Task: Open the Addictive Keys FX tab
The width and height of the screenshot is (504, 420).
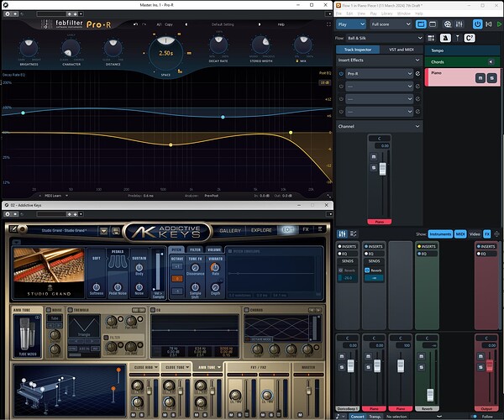Action: pyautogui.click(x=306, y=229)
